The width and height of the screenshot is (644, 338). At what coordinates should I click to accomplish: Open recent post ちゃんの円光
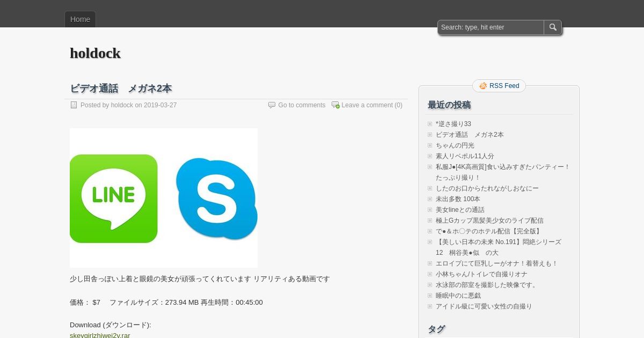(x=455, y=145)
